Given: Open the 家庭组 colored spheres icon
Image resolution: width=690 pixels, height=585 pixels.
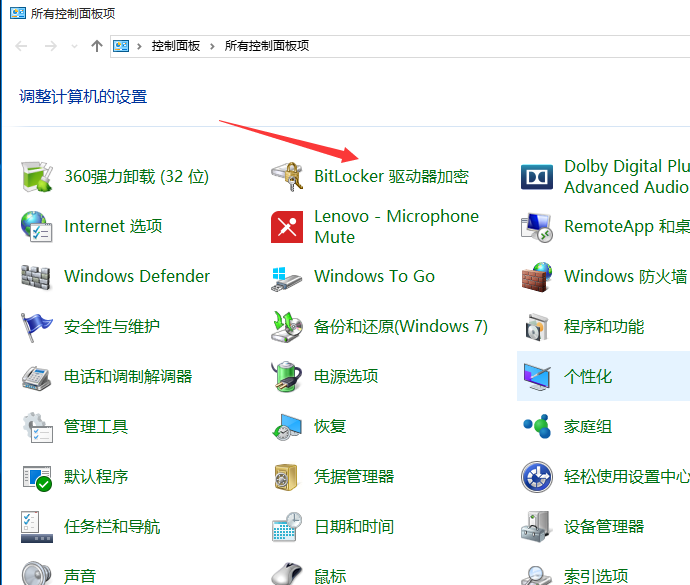Looking at the screenshot, I should [537, 426].
